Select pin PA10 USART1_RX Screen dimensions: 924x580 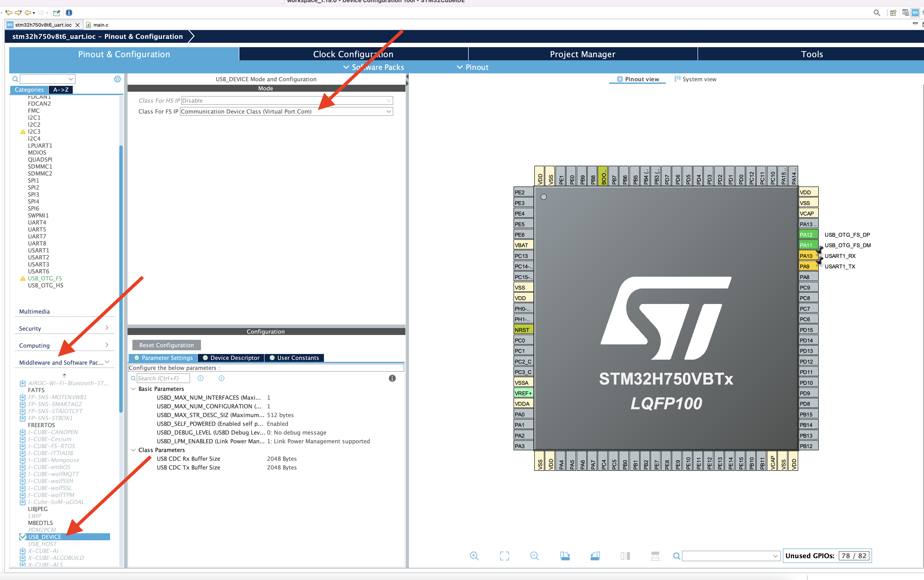pyautogui.click(x=808, y=256)
